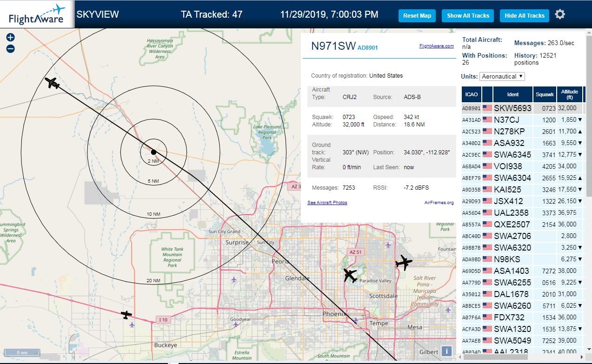Screen dimensions: 592x364
Task: Open the AirFrames.org link
Action: [439, 203]
